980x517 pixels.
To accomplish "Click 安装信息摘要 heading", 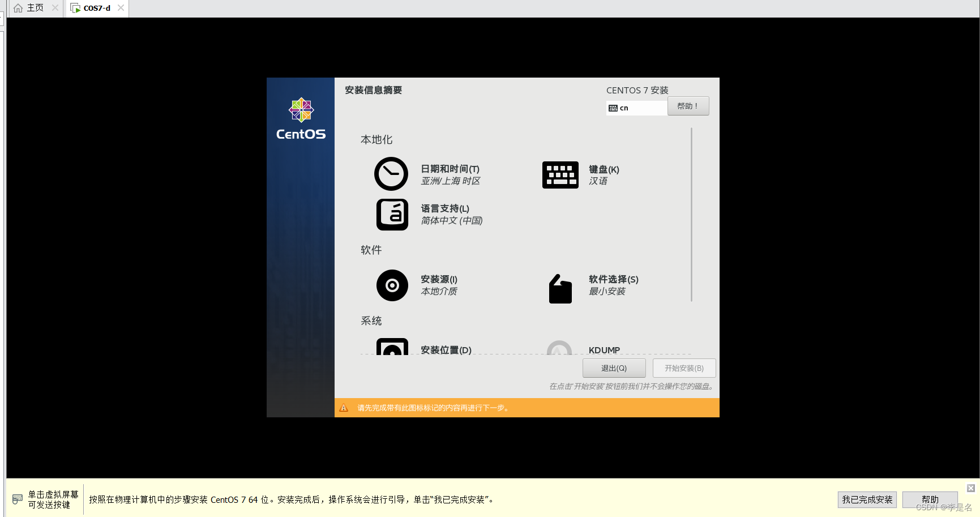I will pos(373,90).
